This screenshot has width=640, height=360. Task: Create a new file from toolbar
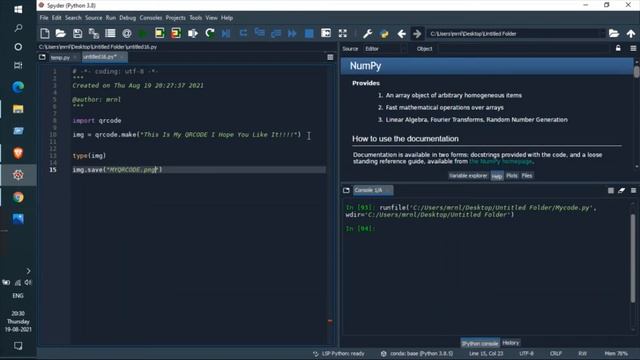coord(45,33)
